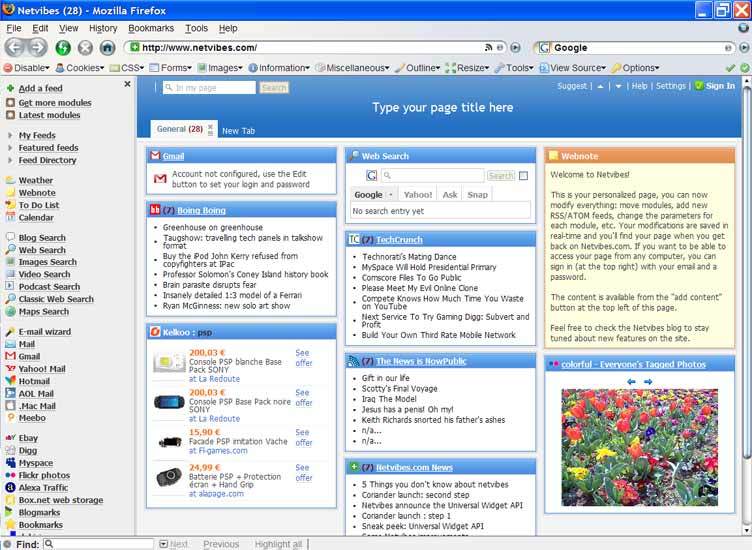This screenshot has width=752, height=550.
Task: Open TechCrunch module title link
Action: (x=399, y=239)
